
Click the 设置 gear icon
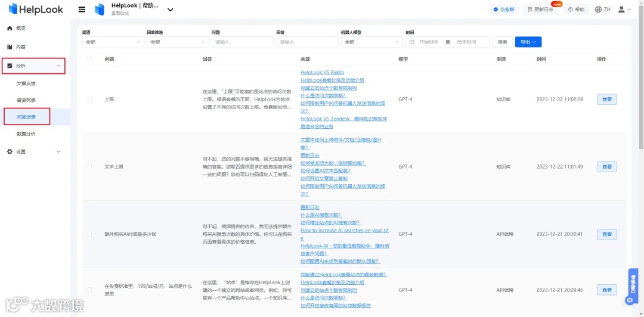[10, 151]
